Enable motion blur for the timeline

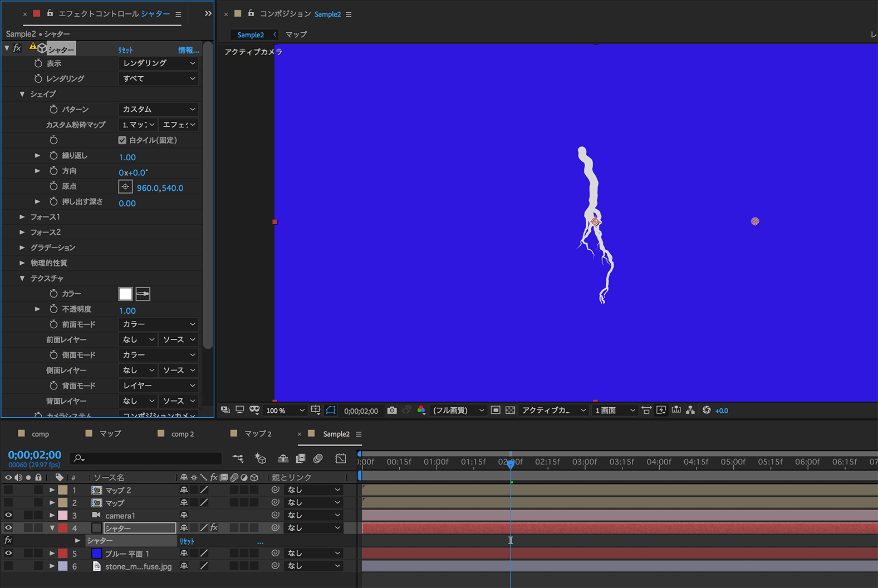318,459
